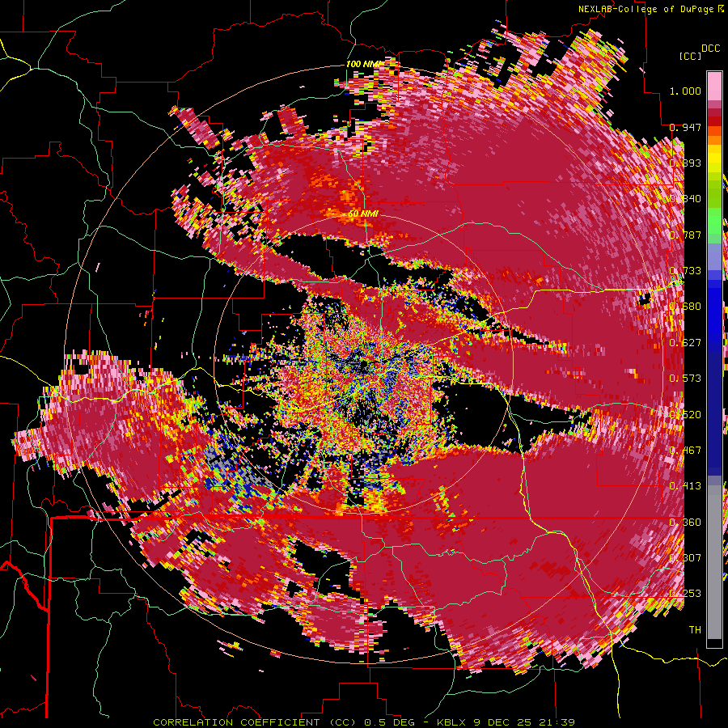
Task: Click the 1.000 scale value
Action: [685, 91]
